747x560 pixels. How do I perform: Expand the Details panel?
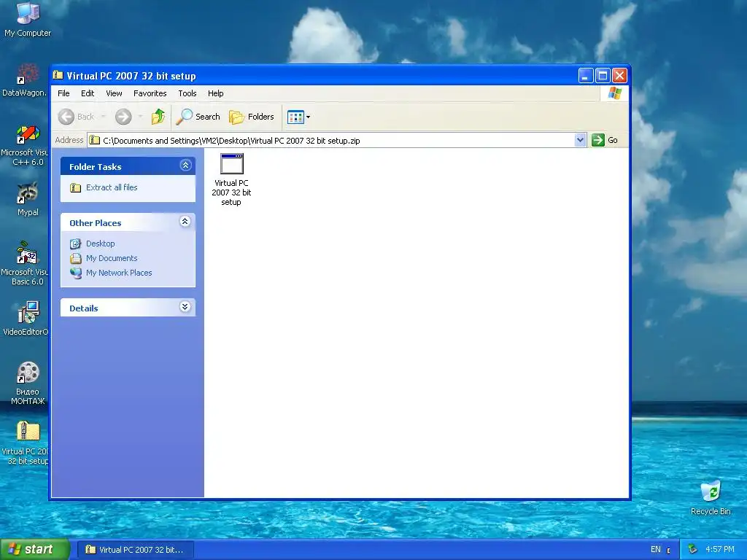click(185, 307)
